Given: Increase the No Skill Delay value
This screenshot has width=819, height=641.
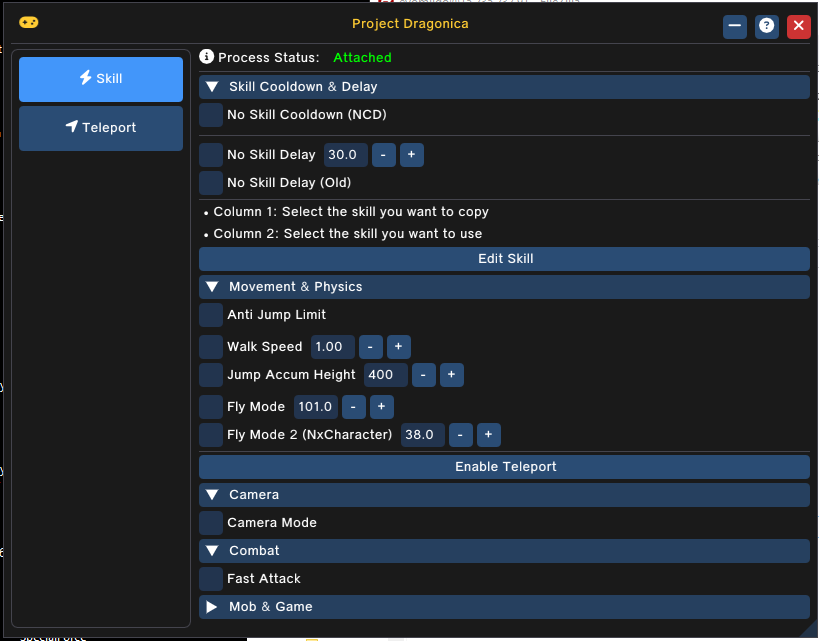Looking at the screenshot, I should point(412,155).
